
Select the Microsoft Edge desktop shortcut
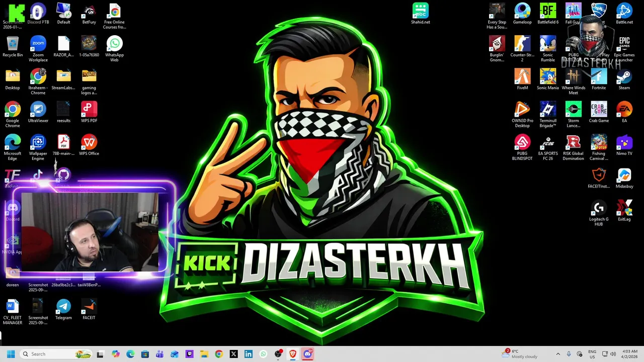13,147
